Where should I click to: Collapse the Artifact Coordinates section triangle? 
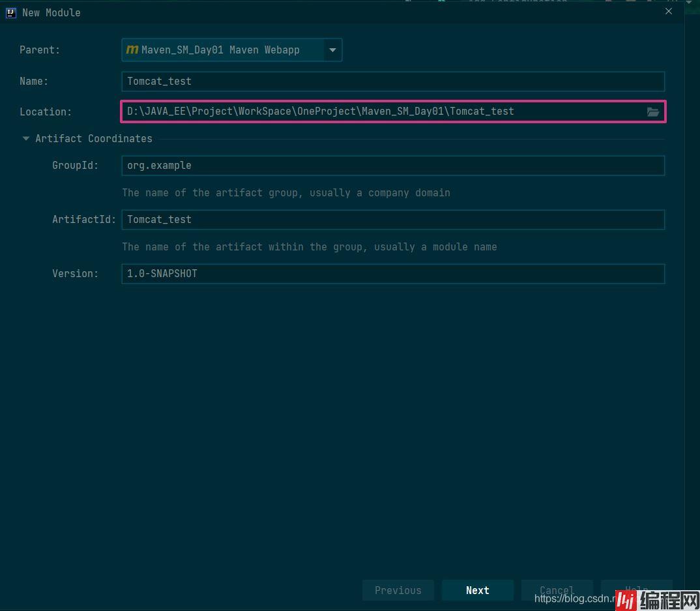tap(26, 139)
